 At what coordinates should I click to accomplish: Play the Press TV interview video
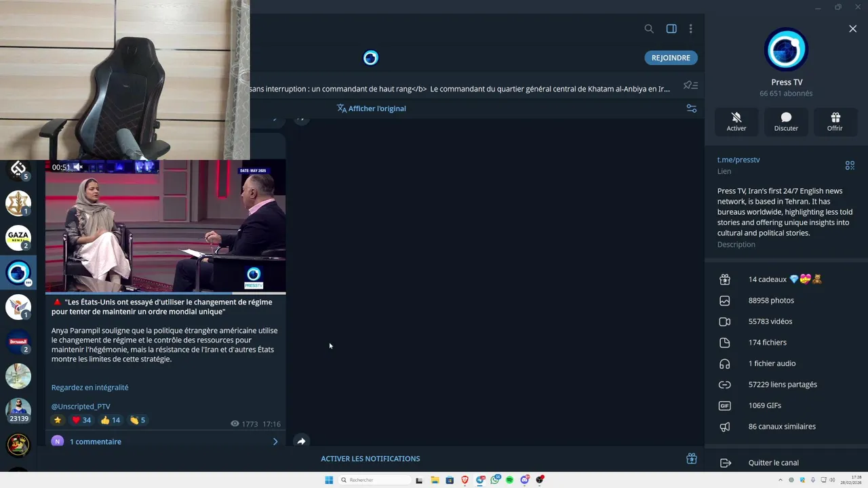[165, 226]
